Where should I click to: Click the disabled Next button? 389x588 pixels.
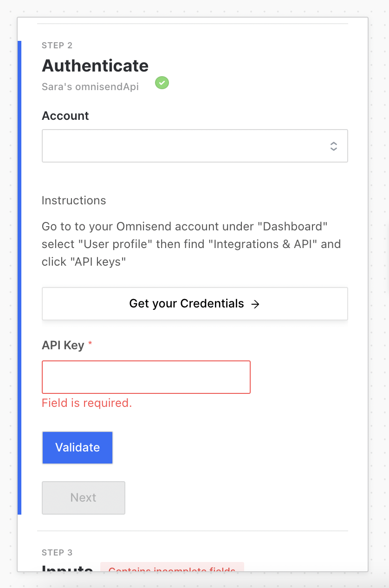84,498
